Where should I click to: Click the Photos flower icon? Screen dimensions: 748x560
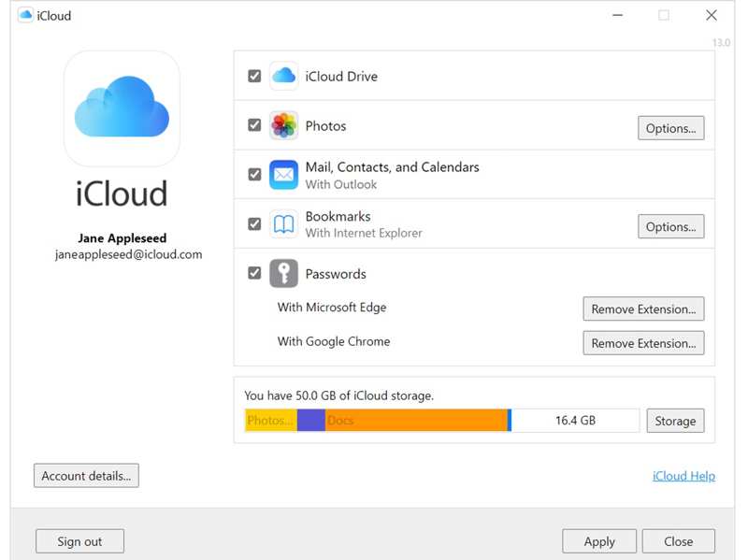[284, 125]
